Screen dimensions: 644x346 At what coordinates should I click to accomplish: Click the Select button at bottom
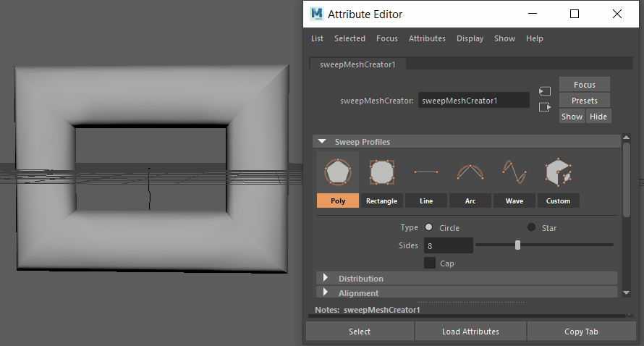(x=360, y=332)
